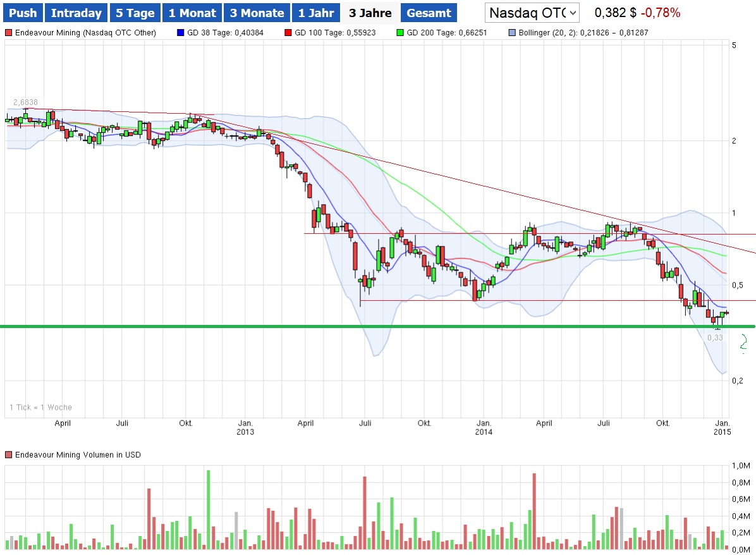The image size is (756, 555).
Task: Show the 1 Monat chart period
Action: tap(192, 13)
